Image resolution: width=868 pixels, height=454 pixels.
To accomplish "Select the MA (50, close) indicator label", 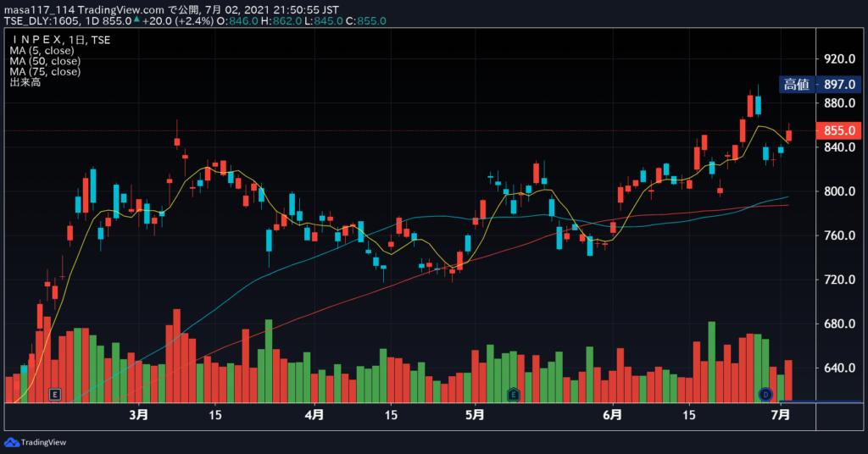I will coord(45,61).
